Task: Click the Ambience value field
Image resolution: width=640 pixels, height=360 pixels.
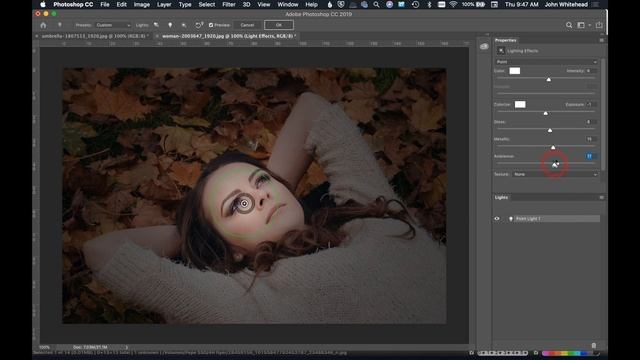Action: coord(590,156)
